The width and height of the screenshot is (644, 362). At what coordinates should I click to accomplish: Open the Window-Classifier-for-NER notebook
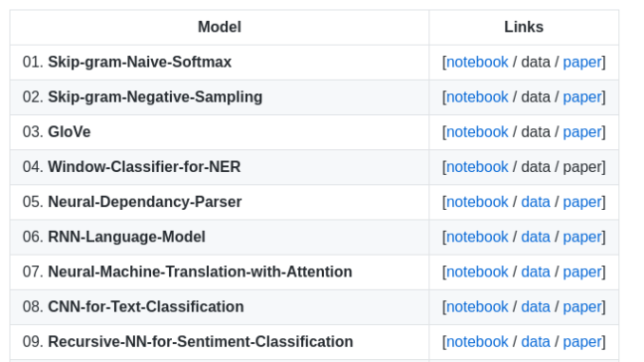pos(477,167)
